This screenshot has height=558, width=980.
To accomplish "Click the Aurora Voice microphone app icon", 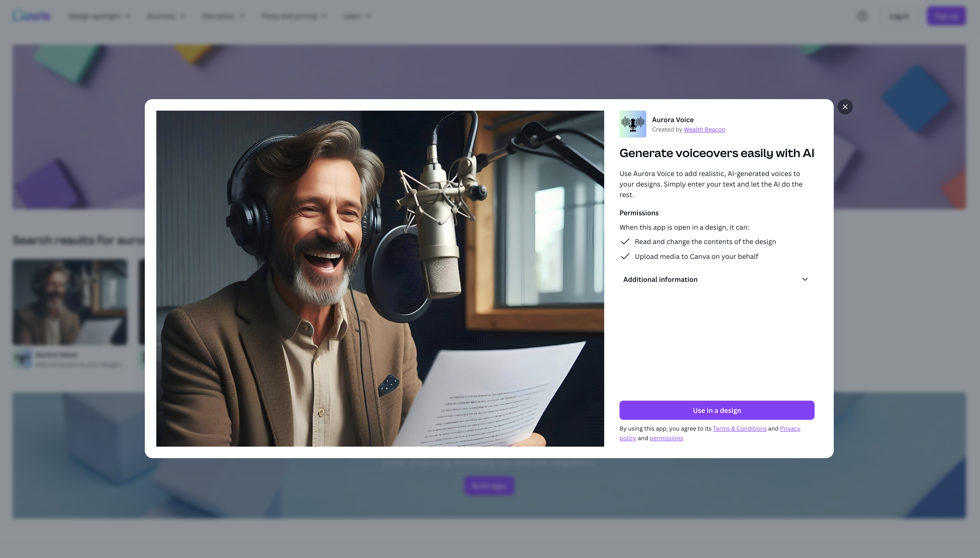I will pos(633,124).
